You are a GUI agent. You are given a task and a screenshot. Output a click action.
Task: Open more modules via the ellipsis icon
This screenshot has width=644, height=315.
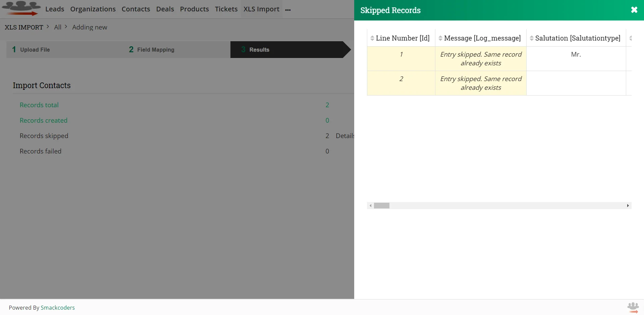point(288,10)
